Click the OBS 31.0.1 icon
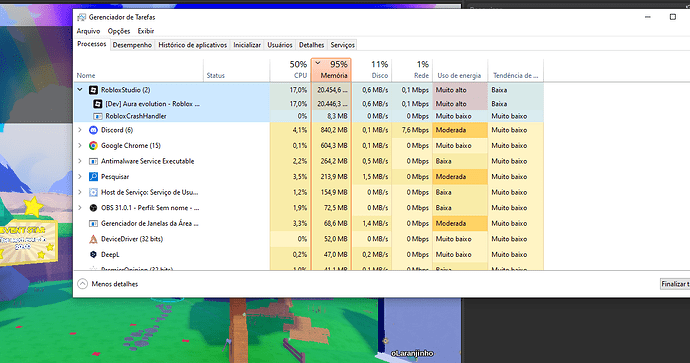This screenshot has height=363, width=690. [x=93, y=208]
